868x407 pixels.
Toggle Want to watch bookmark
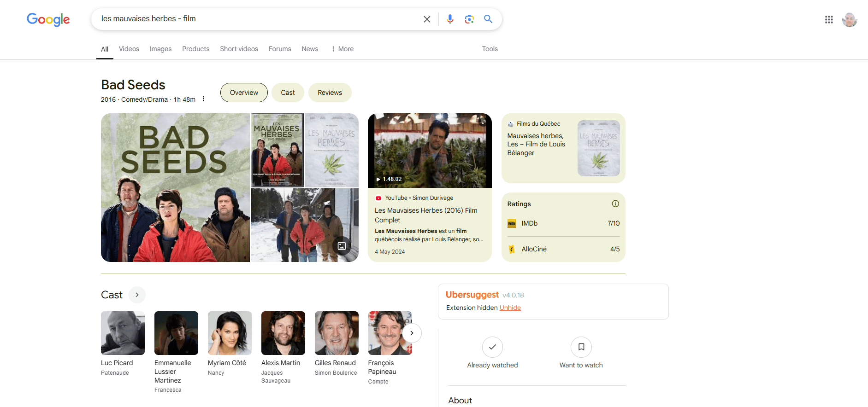(581, 347)
